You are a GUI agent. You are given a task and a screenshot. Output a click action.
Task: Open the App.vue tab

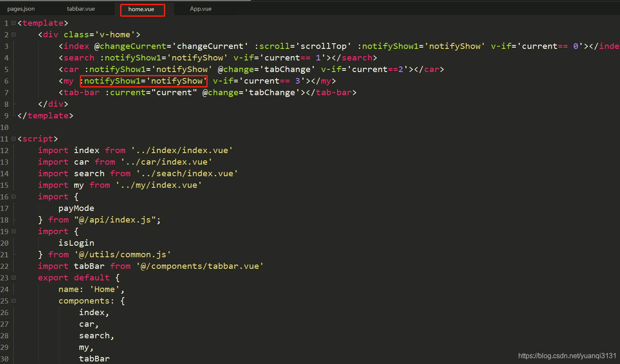click(x=201, y=9)
